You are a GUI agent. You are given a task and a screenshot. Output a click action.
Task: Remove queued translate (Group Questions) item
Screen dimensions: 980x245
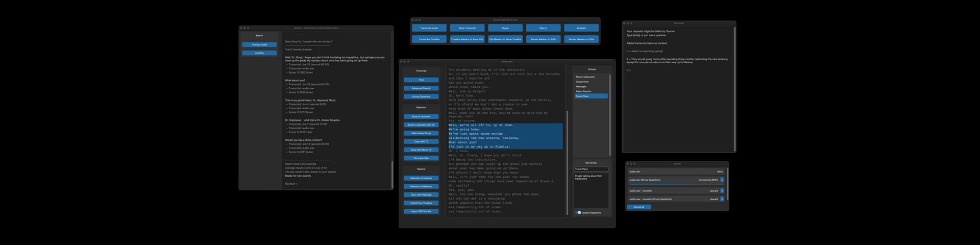(722, 199)
